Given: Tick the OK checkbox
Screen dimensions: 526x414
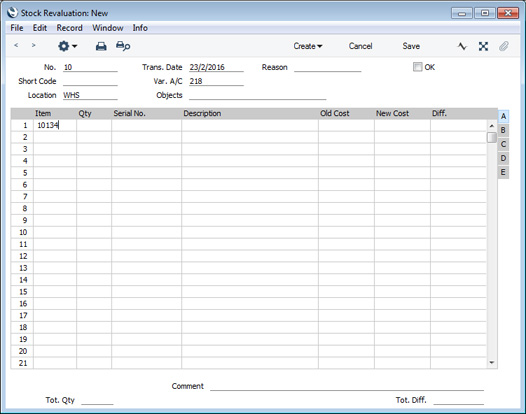Looking at the screenshot, I should pos(417,67).
